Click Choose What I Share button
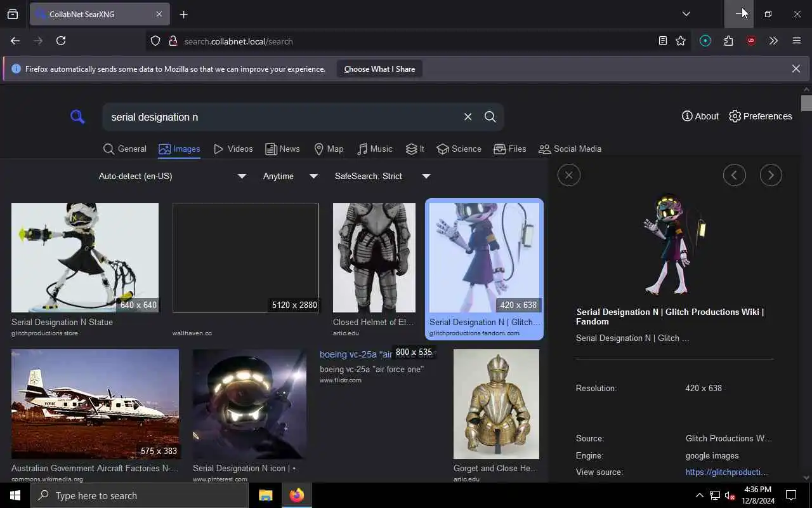This screenshot has height=508, width=812. click(379, 69)
